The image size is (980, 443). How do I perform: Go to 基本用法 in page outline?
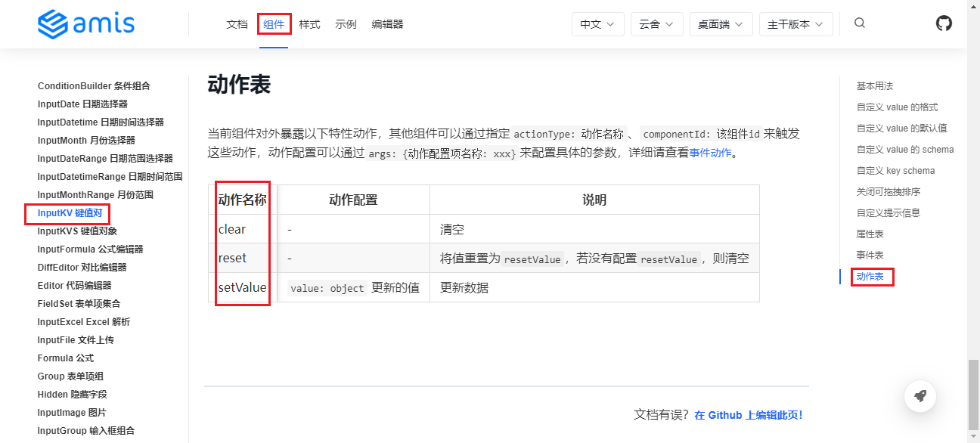point(874,86)
